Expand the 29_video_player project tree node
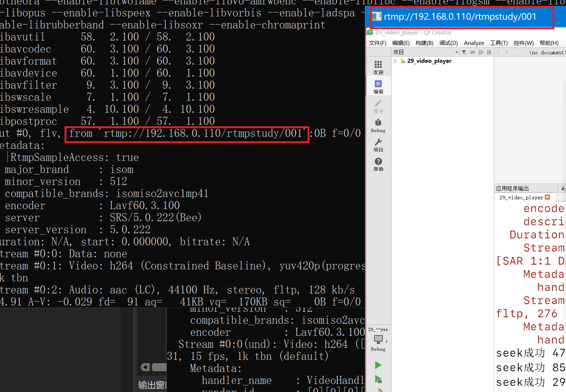566x392 pixels. click(x=395, y=61)
